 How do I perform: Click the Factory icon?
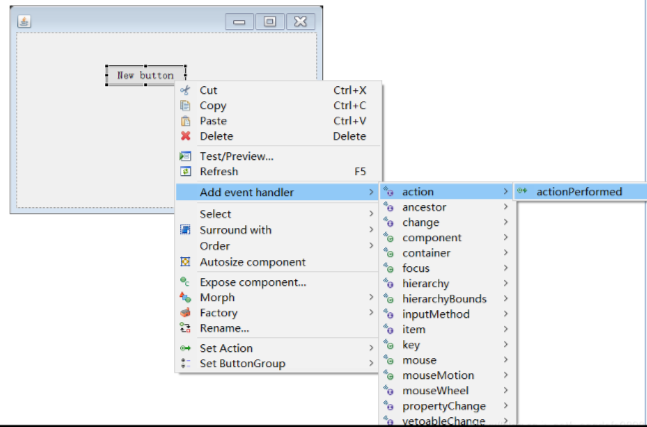click(185, 313)
